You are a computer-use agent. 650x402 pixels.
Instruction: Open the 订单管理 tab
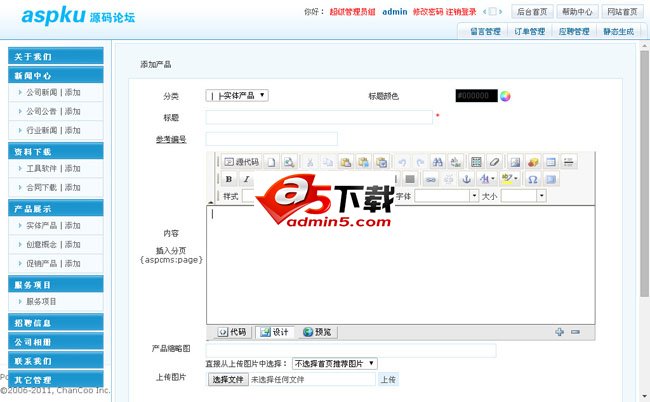pos(530,31)
